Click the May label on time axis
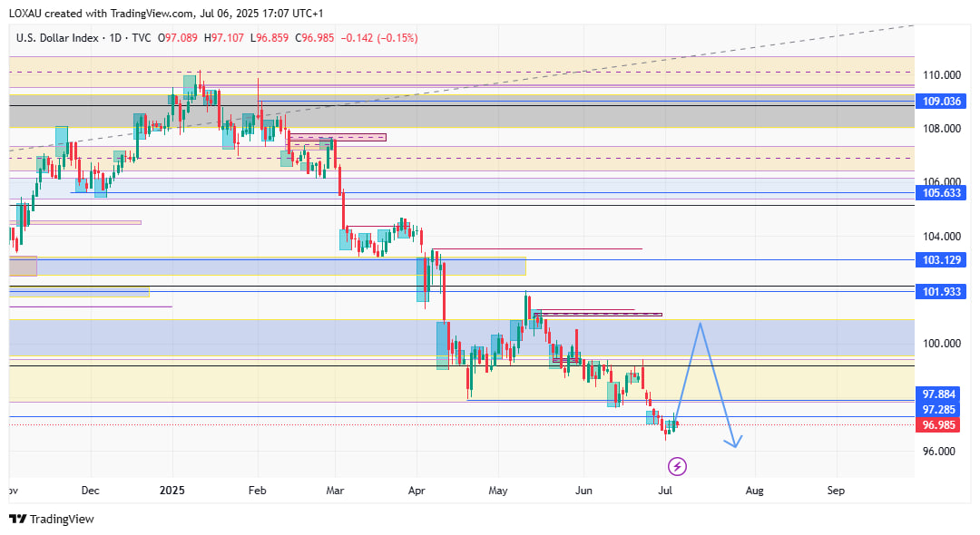 (498, 491)
